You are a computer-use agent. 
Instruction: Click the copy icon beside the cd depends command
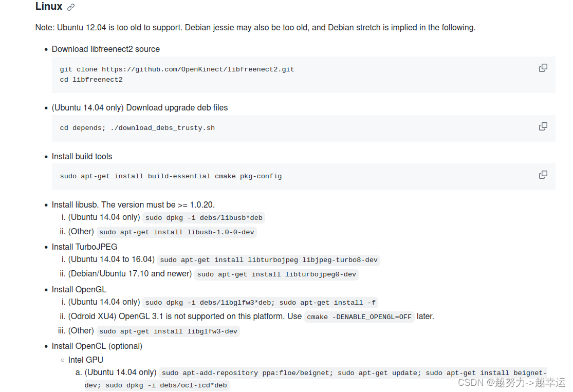[x=543, y=126]
